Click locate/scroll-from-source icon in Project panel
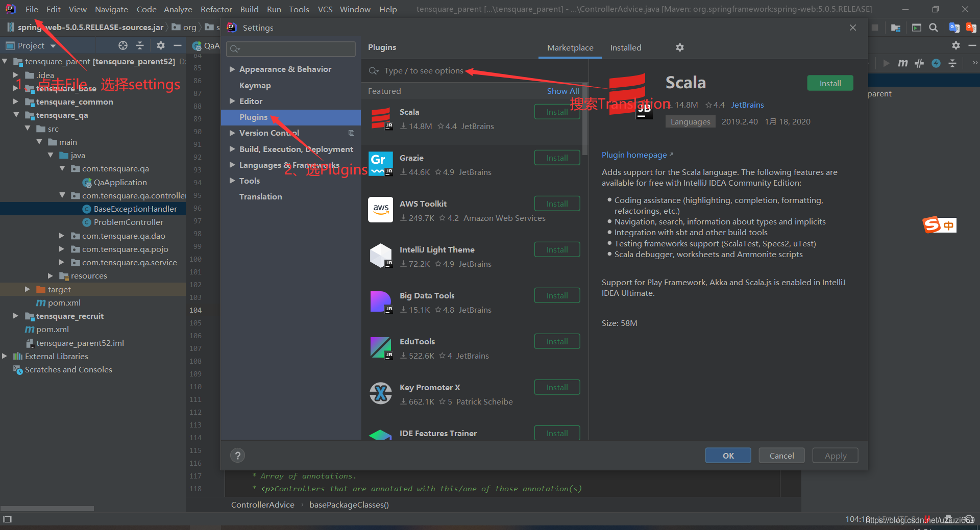Image resolution: width=980 pixels, height=530 pixels. click(123, 45)
